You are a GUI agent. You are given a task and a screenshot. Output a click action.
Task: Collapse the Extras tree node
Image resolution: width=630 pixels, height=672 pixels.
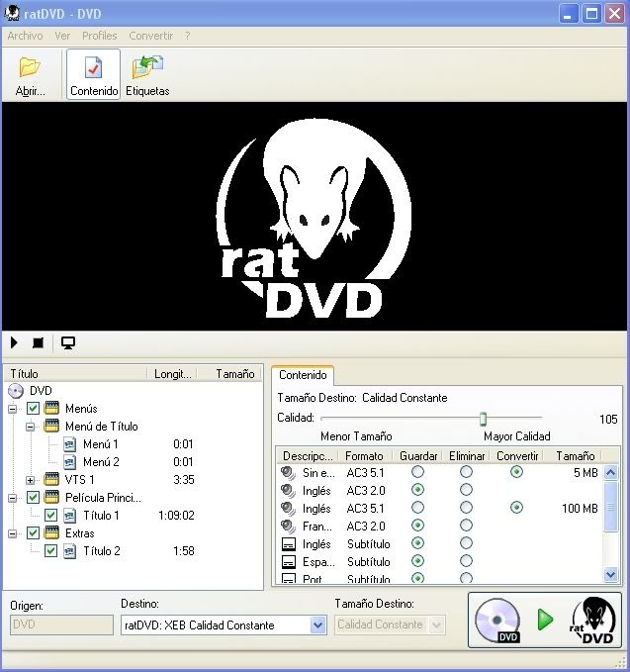coord(13,534)
